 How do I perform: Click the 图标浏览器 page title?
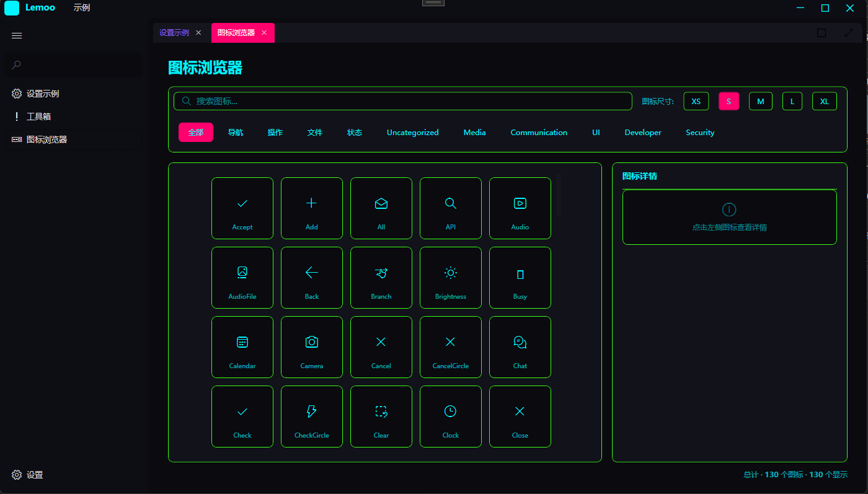pos(205,68)
